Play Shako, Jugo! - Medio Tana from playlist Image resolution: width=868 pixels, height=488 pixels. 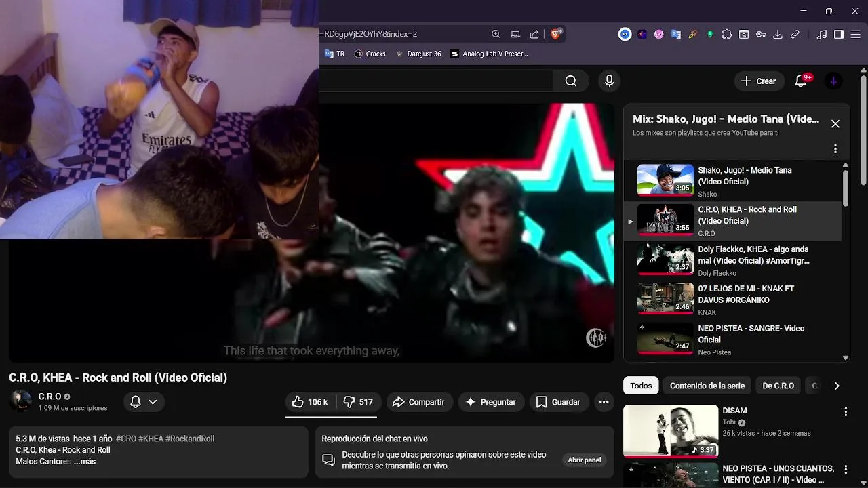[732, 181]
